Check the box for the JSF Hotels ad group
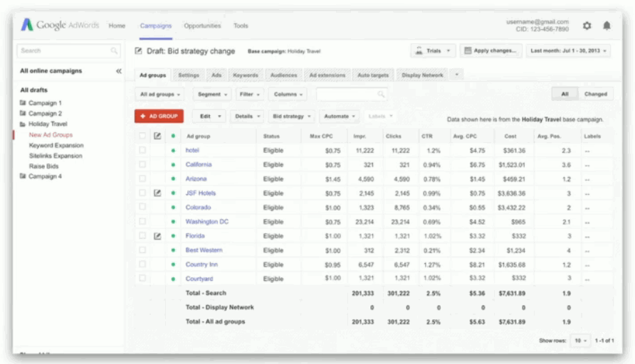 point(142,193)
